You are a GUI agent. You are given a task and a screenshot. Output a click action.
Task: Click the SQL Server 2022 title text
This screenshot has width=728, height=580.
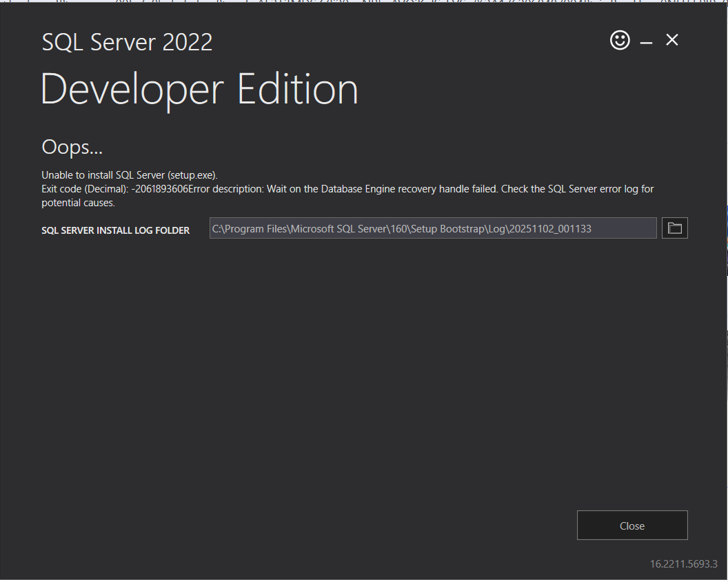tap(127, 41)
